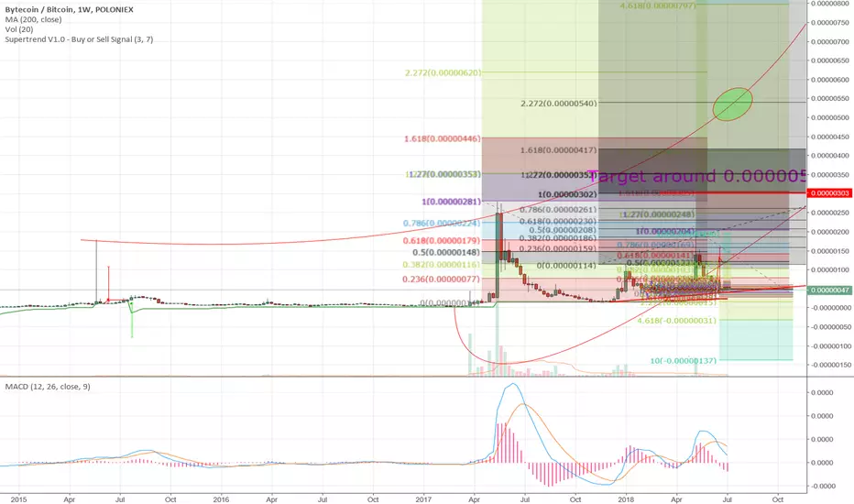This screenshot has width=854, height=504.
Task: Select the 10(-0.00000137) Fibonacci label
Action: [684, 361]
